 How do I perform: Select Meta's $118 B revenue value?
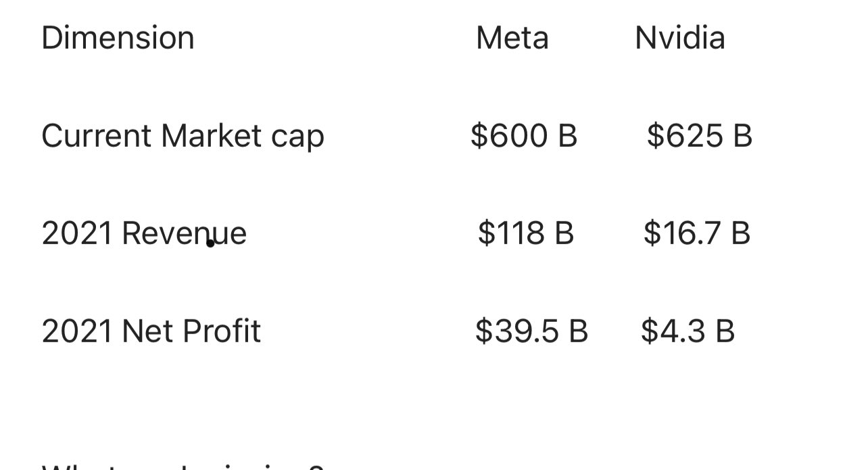point(525,233)
